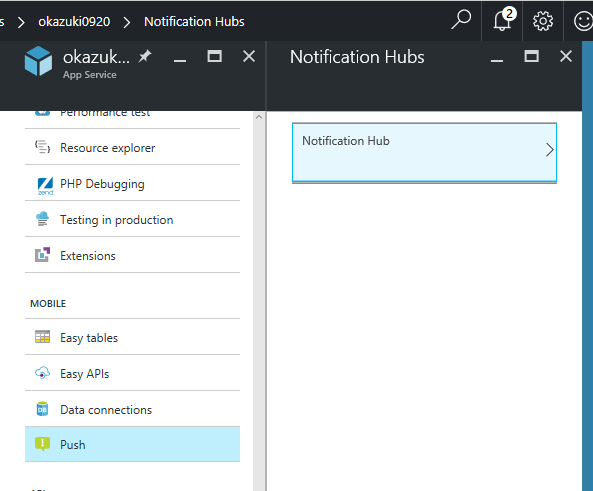The height and width of the screenshot is (491, 593).
Task: Open the Notification Hub tile
Action: click(424, 152)
